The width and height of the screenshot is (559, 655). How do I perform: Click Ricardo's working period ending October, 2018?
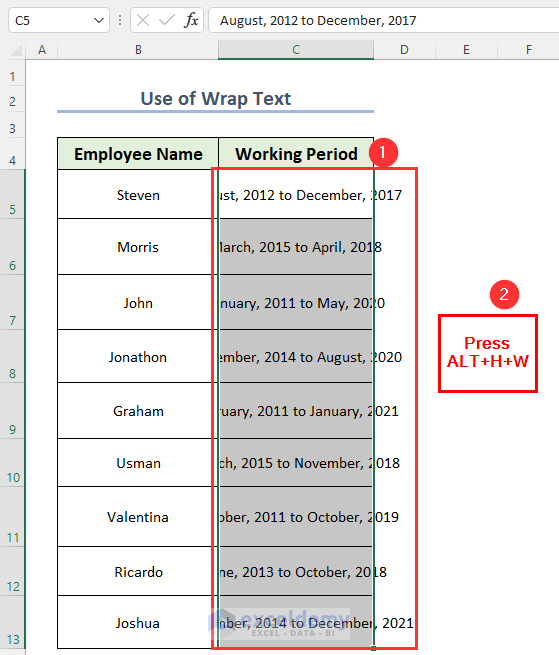[296, 571]
